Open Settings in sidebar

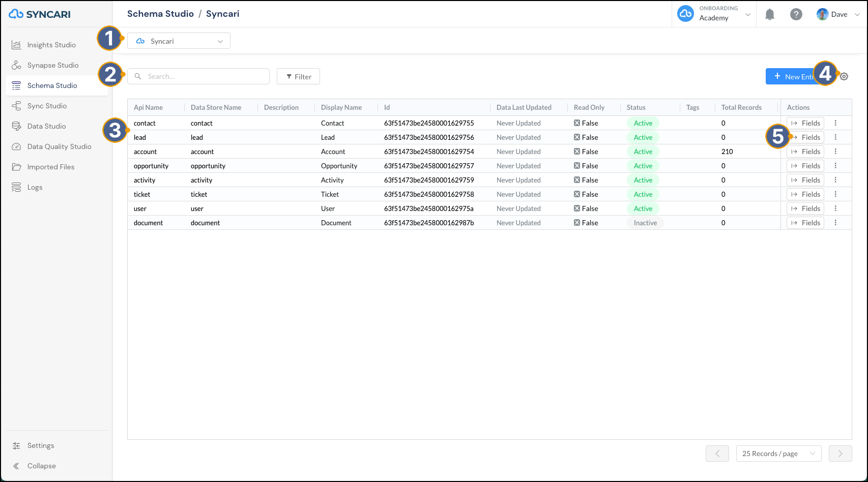pyautogui.click(x=41, y=445)
